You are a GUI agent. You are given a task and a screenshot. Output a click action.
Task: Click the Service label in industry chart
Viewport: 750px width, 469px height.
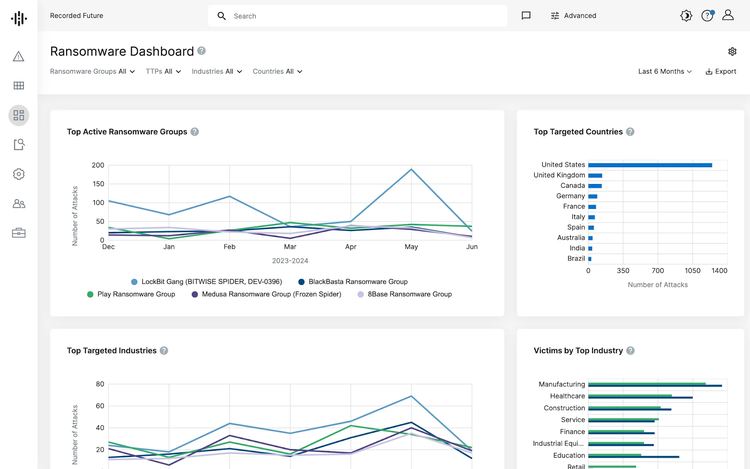point(573,420)
